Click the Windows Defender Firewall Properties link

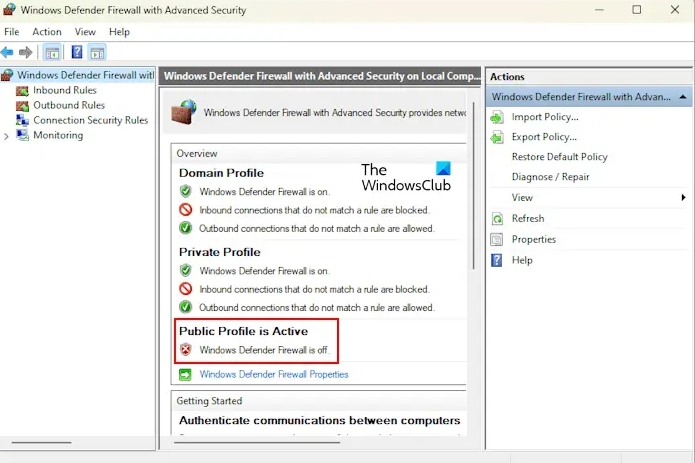[273, 374]
